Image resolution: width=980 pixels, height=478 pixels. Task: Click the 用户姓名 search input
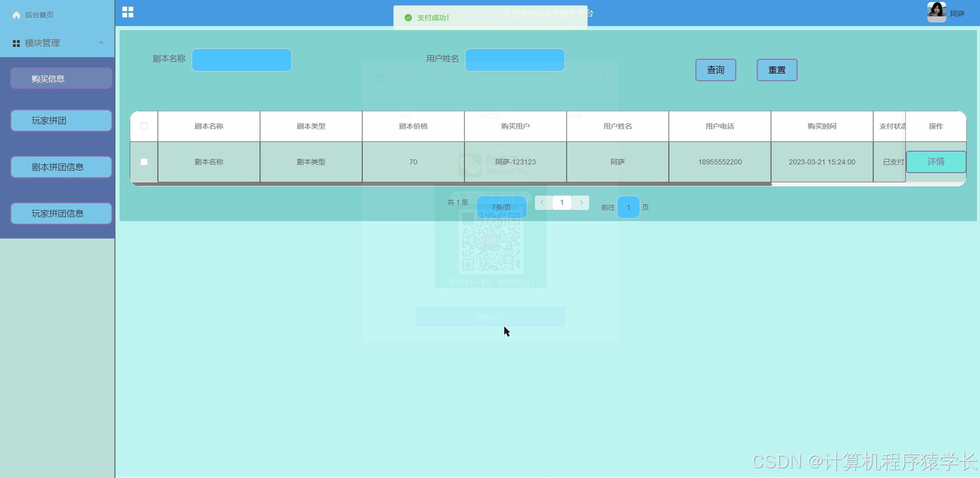pyautogui.click(x=515, y=60)
